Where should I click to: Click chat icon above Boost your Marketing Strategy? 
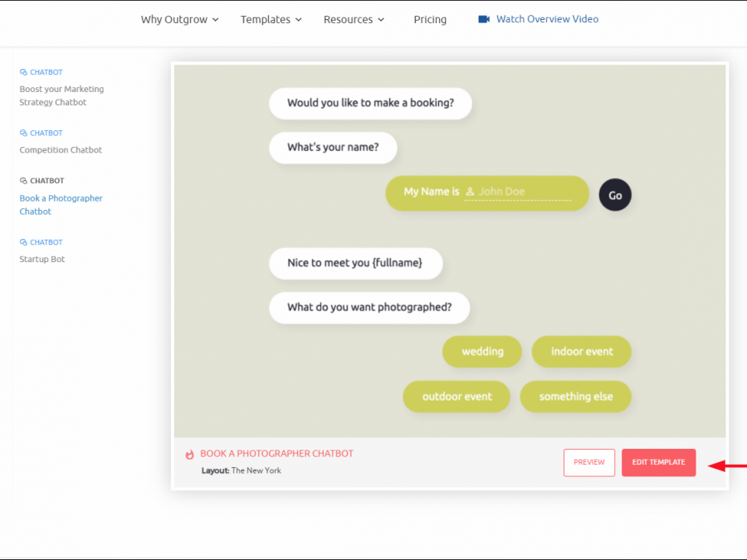23,73
